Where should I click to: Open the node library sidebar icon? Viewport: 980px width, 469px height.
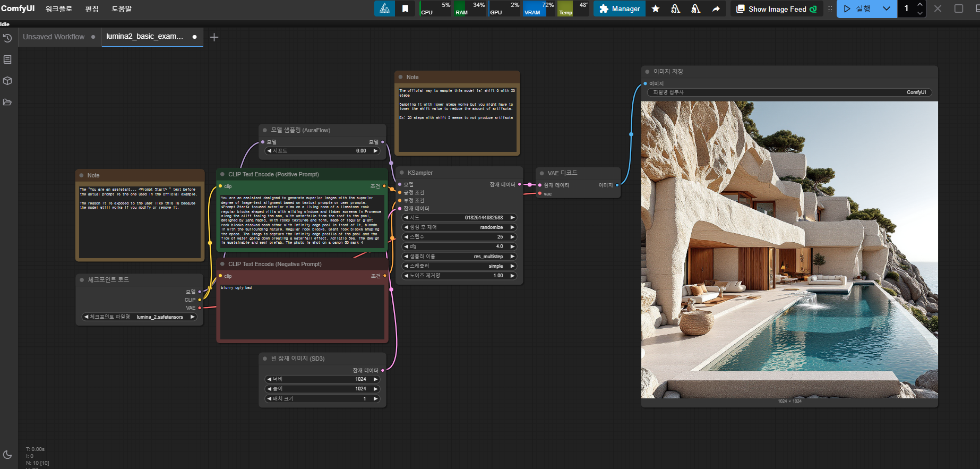click(7, 59)
